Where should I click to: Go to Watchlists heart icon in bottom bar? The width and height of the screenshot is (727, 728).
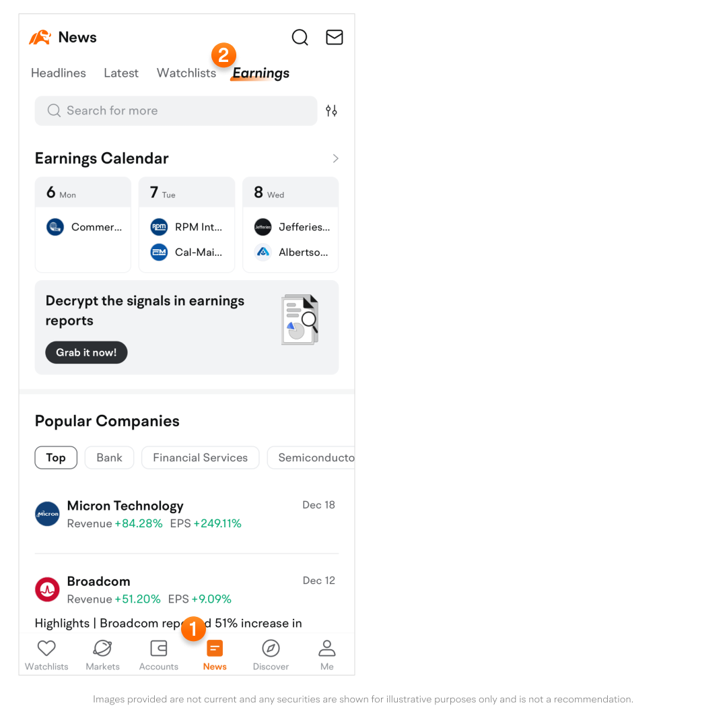(x=46, y=649)
